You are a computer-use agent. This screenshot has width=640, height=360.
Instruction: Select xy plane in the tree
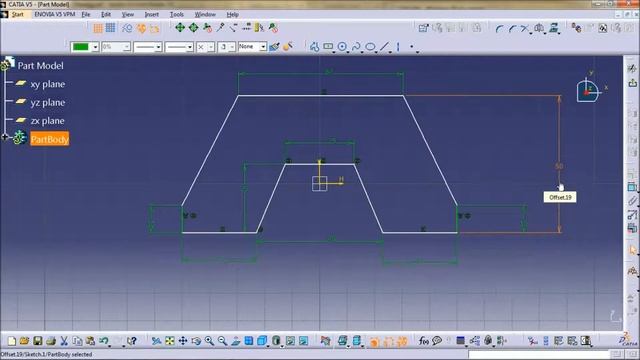tap(47, 84)
